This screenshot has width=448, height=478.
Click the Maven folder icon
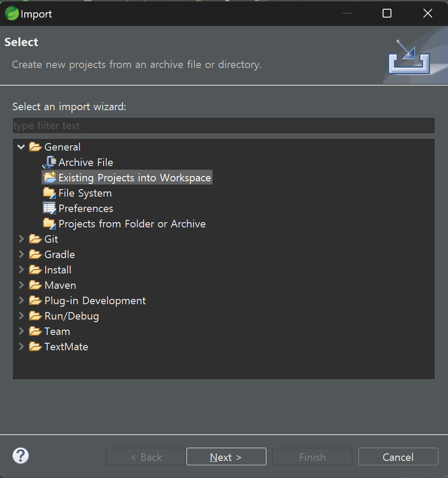[x=36, y=285]
